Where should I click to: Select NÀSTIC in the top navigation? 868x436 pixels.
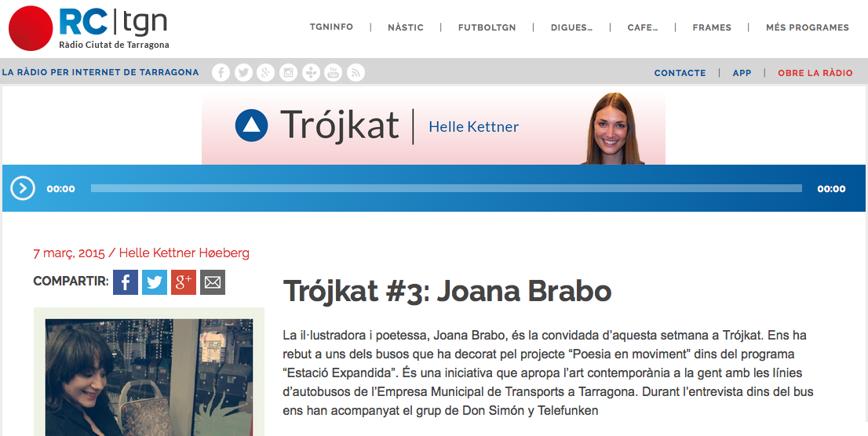coord(405,27)
